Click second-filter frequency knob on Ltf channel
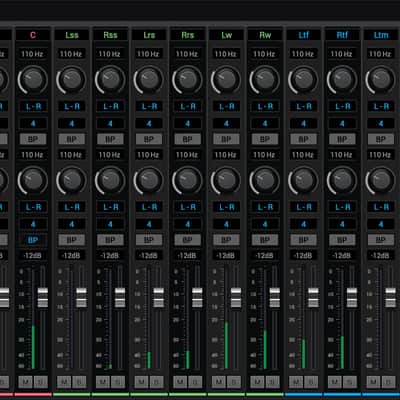This screenshot has width=400, height=400. [x=304, y=180]
